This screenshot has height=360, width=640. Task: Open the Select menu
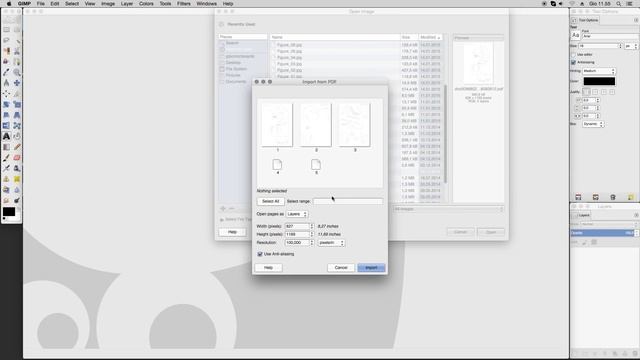(x=71, y=4)
